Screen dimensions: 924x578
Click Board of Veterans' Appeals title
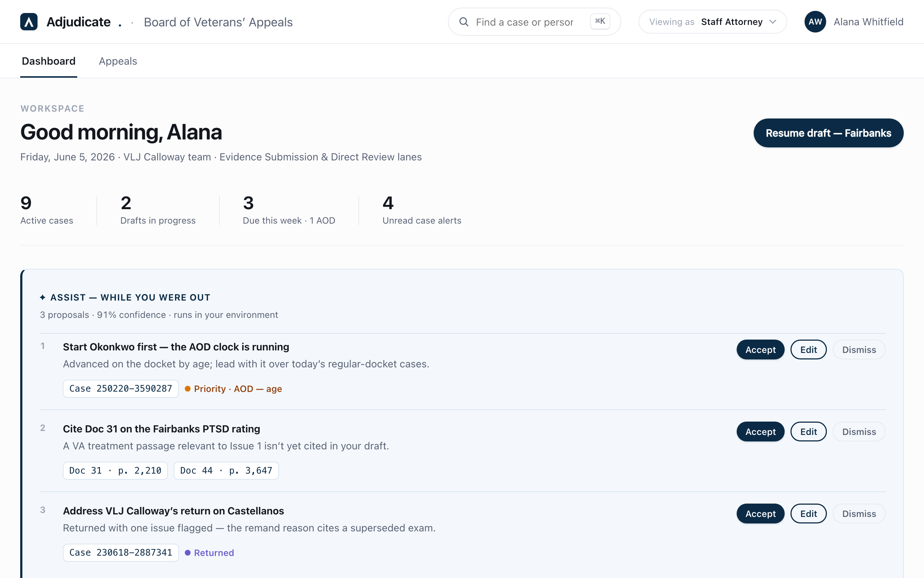click(218, 22)
